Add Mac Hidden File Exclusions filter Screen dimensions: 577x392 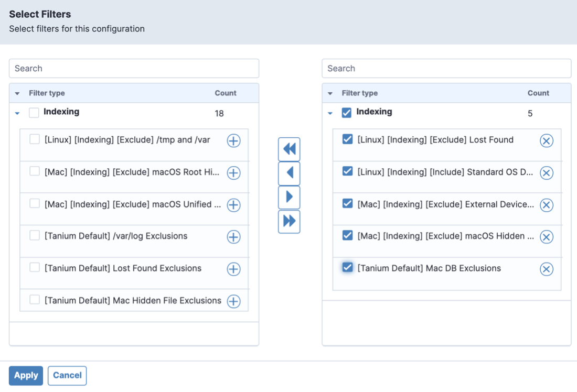[x=233, y=301]
